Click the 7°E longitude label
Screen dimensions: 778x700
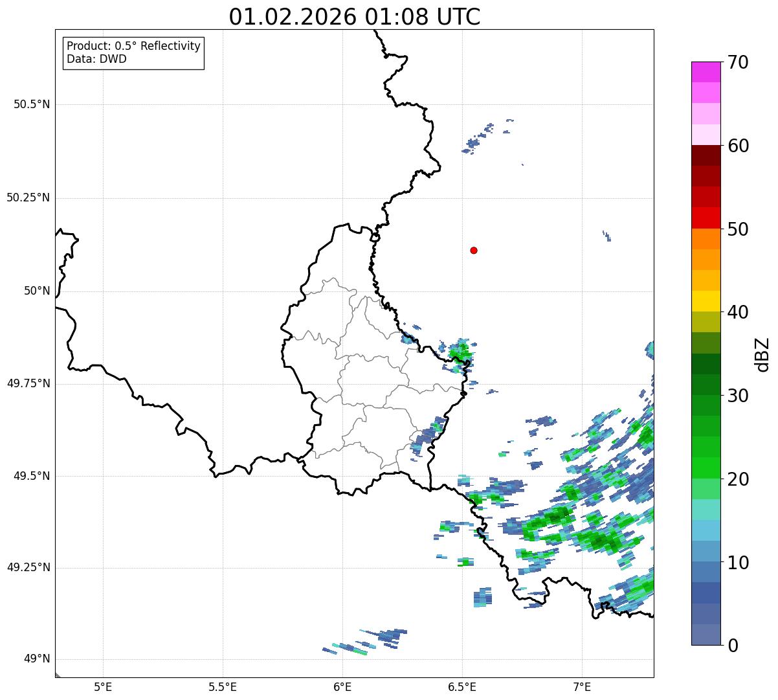pyautogui.click(x=582, y=686)
